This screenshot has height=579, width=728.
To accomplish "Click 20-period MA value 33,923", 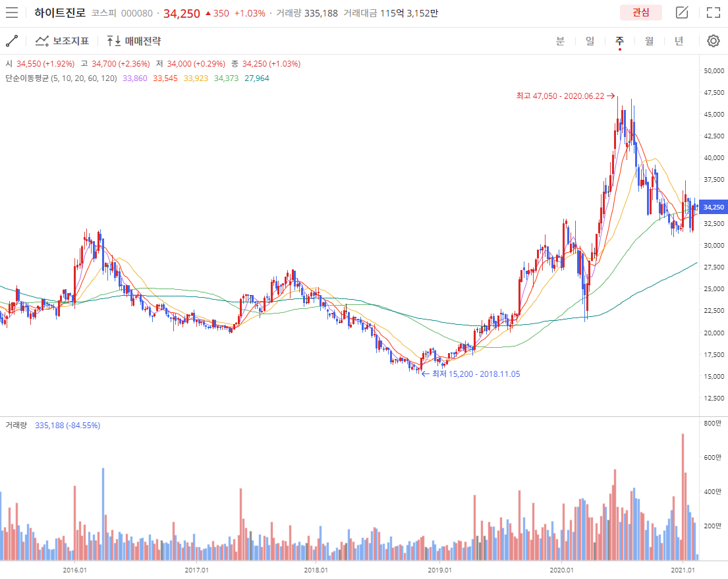I will [x=196, y=78].
